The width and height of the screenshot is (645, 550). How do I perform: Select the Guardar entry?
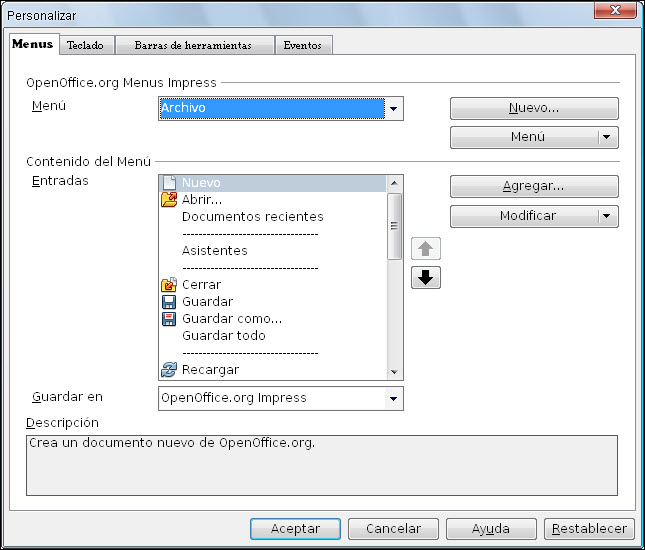click(x=273, y=302)
